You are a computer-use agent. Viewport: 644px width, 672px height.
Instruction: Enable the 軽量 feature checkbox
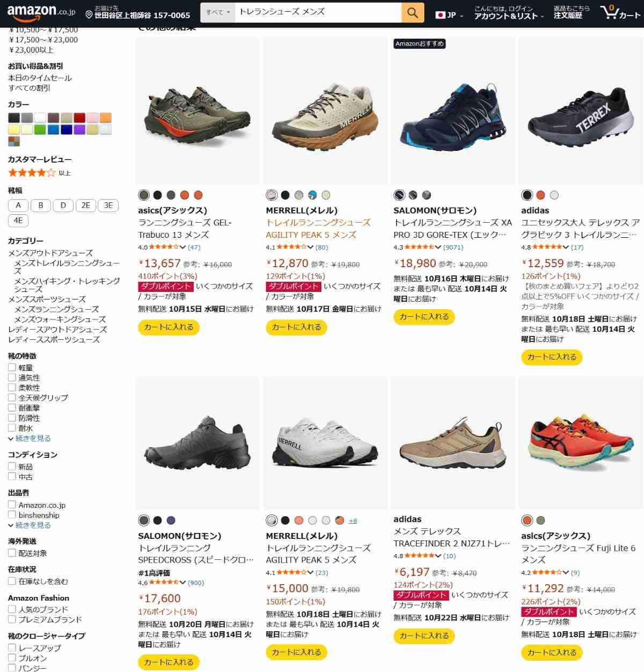(12, 367)
